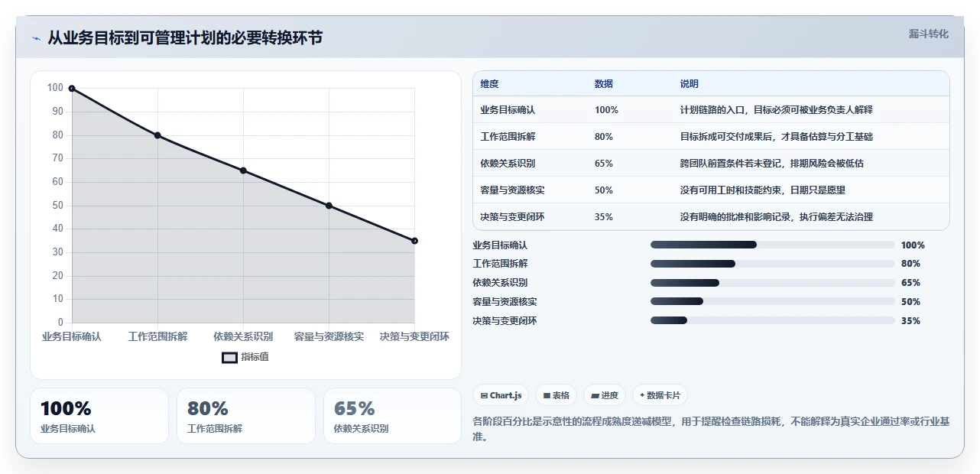Viewport: 980px width, 474px height.
Task: Click the 50% value in the table
Action: coord(604,190)
